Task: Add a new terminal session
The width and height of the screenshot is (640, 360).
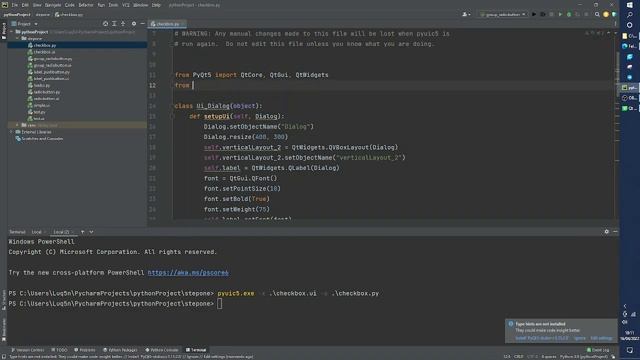Action: (x=82, y=232)
